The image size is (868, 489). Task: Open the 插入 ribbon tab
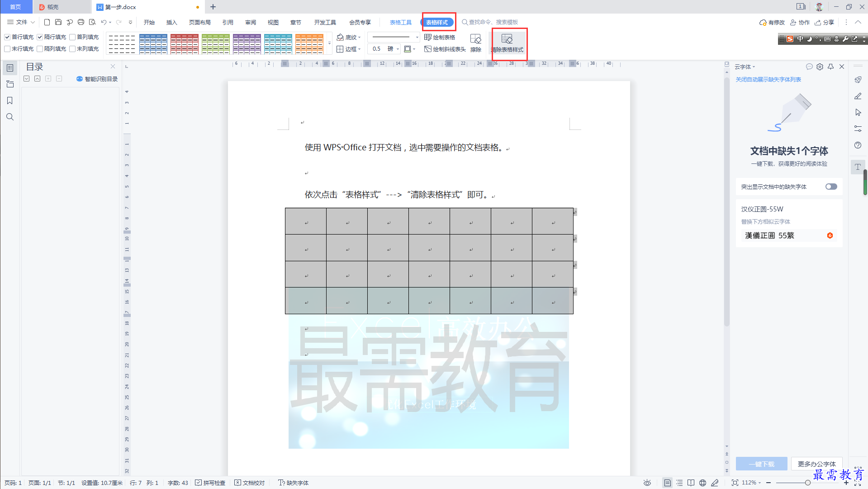coord(172,22)
